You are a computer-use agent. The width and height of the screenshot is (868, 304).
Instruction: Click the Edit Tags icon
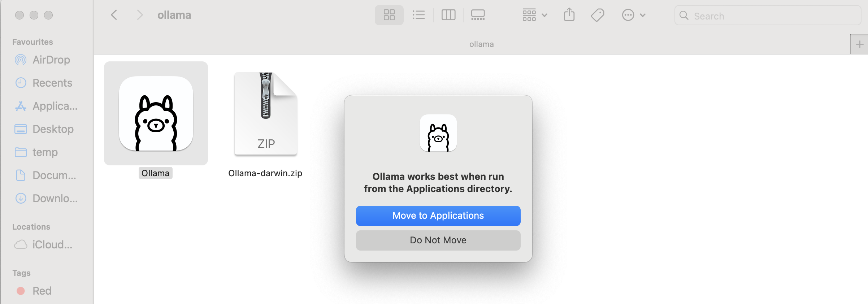tap(598, 15)
